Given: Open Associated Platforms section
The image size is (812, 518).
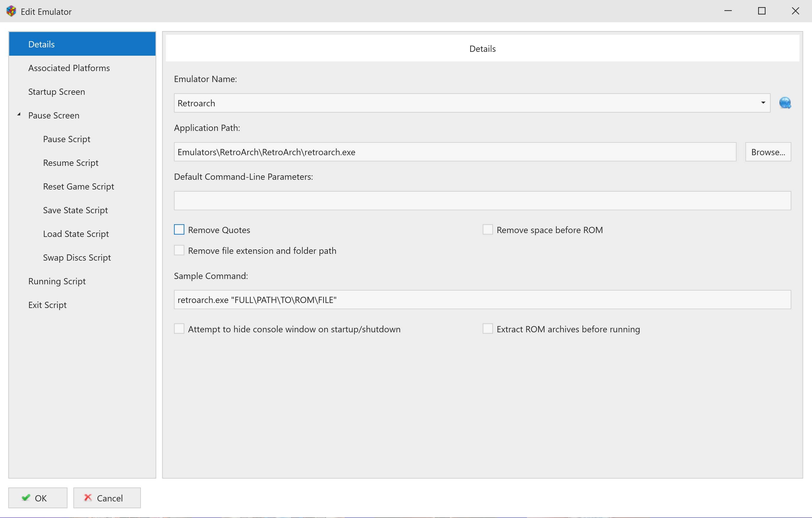Looking at the screenshot, I should pyautogui.click(x=82, y=68).
